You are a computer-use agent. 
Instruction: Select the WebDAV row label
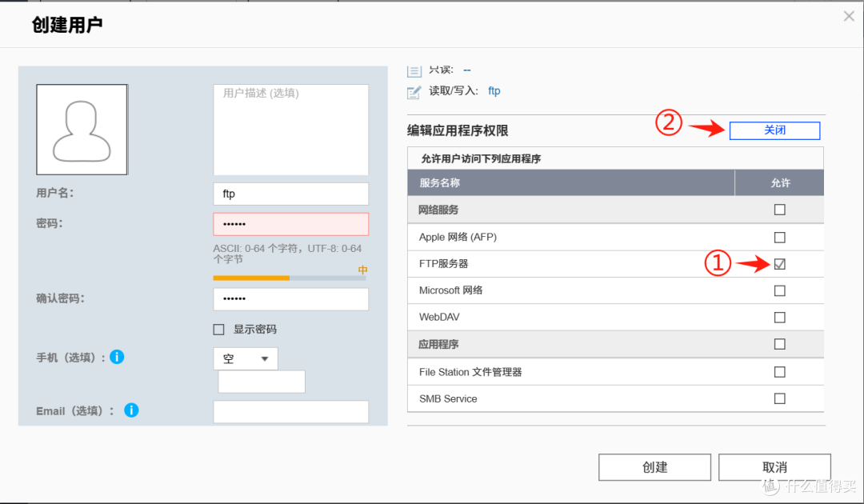click(x=439, y=318)
